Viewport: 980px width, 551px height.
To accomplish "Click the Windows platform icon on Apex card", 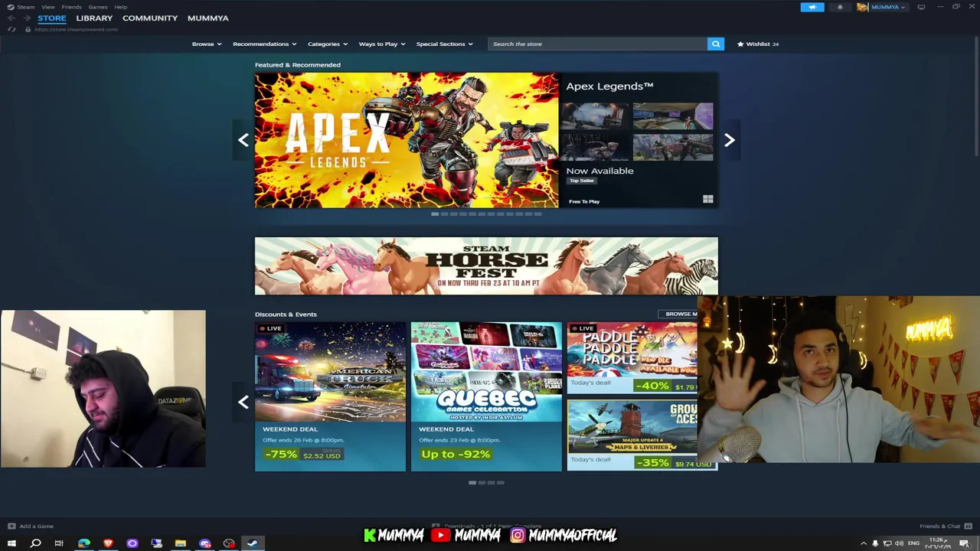I will (x=708, y=200).
